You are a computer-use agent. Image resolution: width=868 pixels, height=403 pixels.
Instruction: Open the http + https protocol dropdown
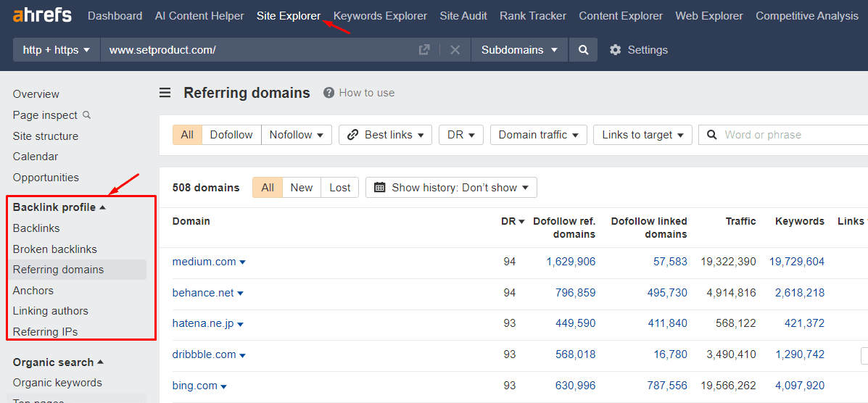(57, 50)
